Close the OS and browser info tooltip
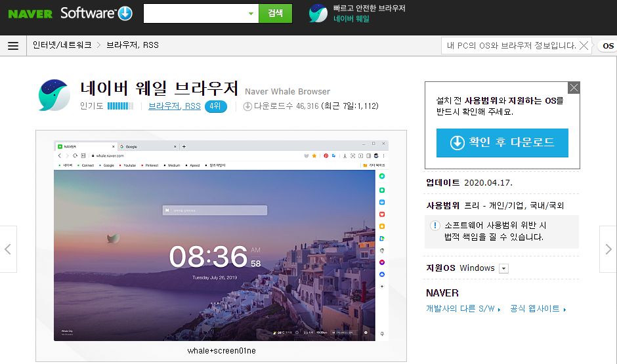The image size is (617, 364). 584,46
